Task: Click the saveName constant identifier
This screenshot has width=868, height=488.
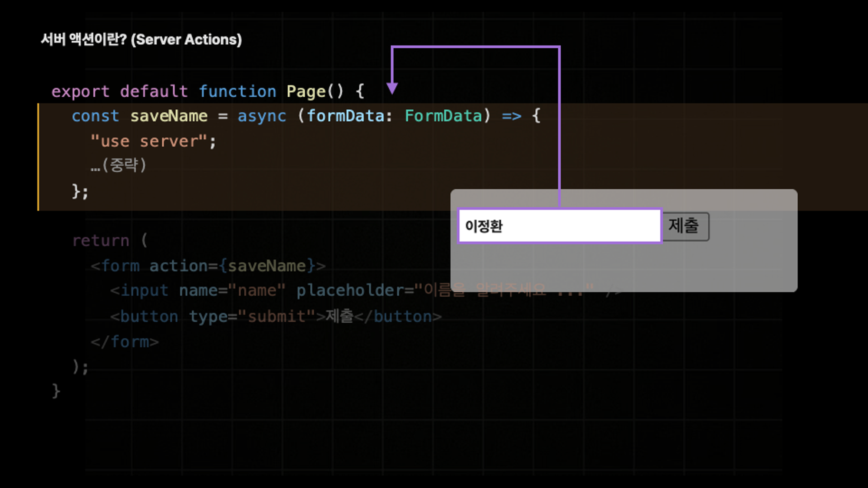Action: click(169, 116)
